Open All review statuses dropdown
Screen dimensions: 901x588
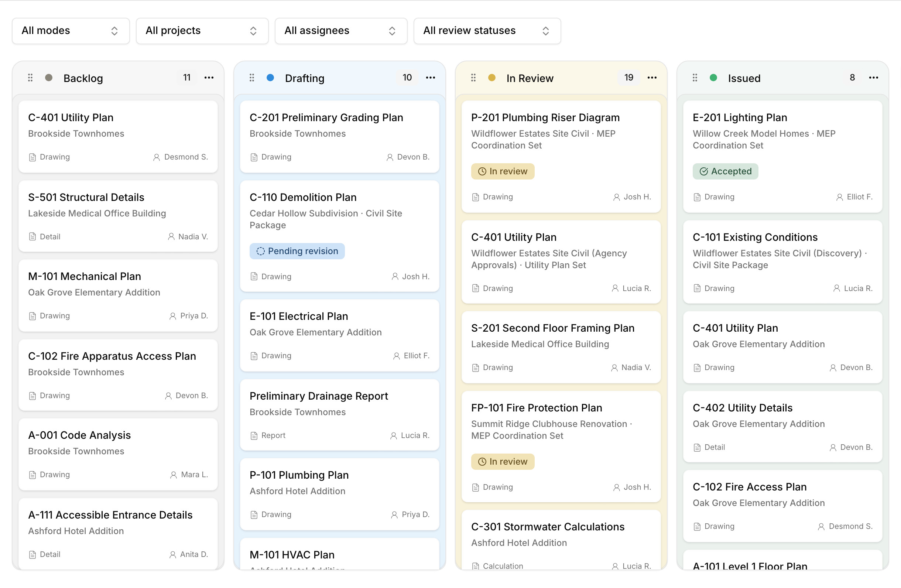point(487,31)
